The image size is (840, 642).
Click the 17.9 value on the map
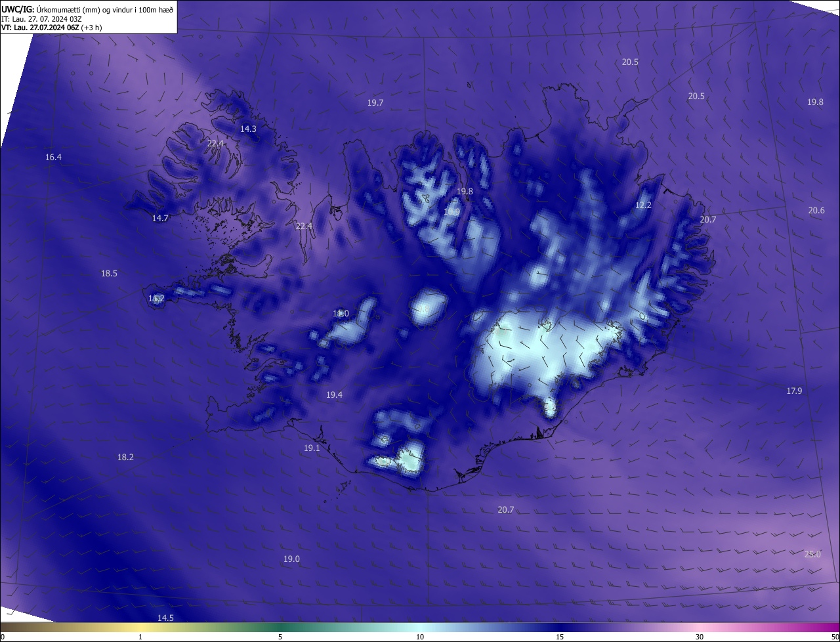click(794, 391)
